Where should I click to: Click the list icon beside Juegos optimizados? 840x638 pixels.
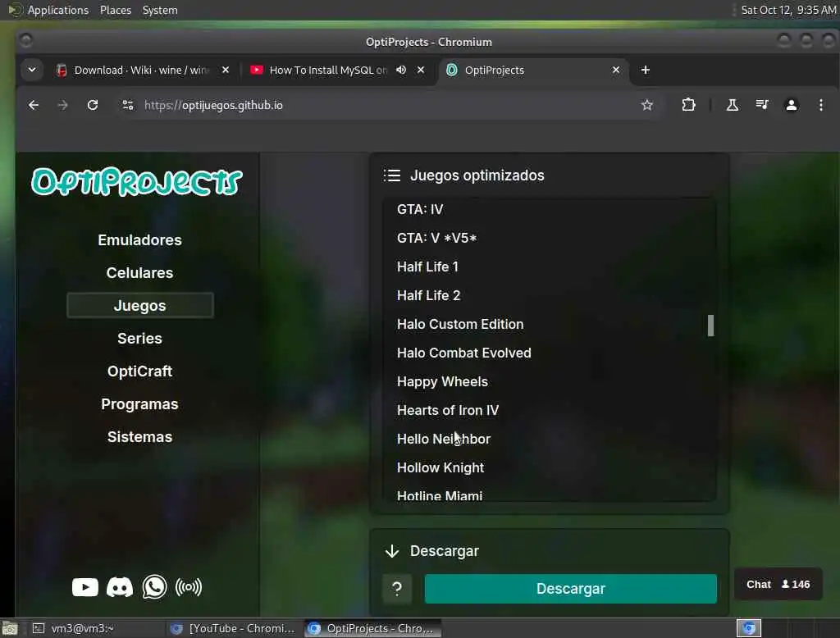[392, 175]
